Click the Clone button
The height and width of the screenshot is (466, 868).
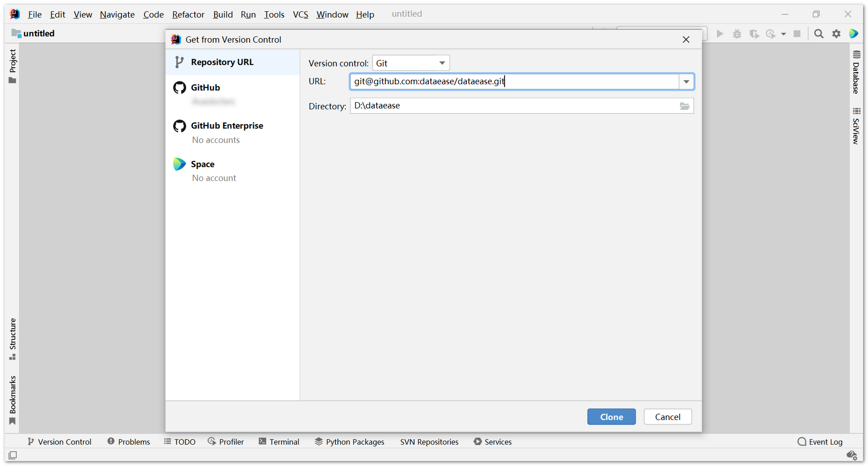point(611,417)
